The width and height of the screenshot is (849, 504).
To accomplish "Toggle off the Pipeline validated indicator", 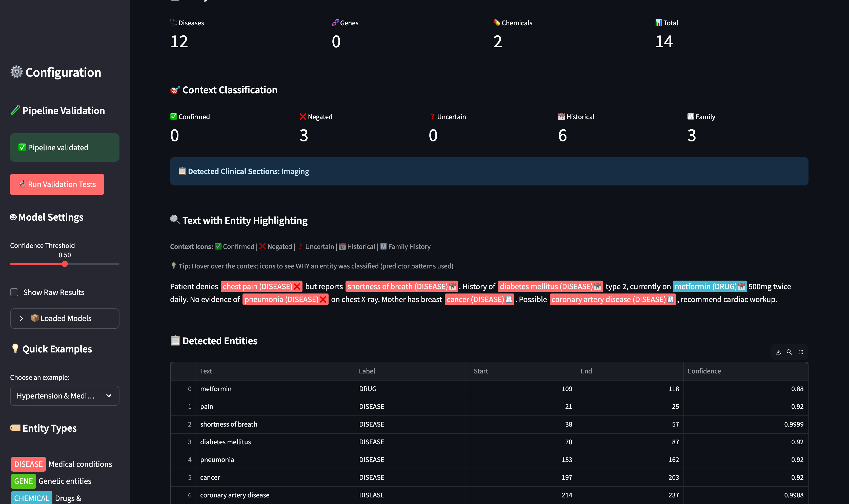I will click(x=64, y=148).
